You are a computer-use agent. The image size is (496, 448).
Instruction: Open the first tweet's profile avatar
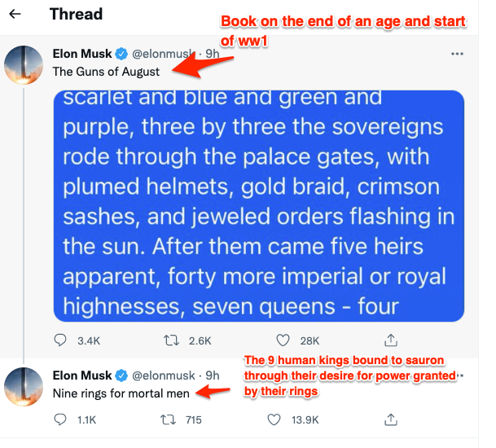[24, 64]
